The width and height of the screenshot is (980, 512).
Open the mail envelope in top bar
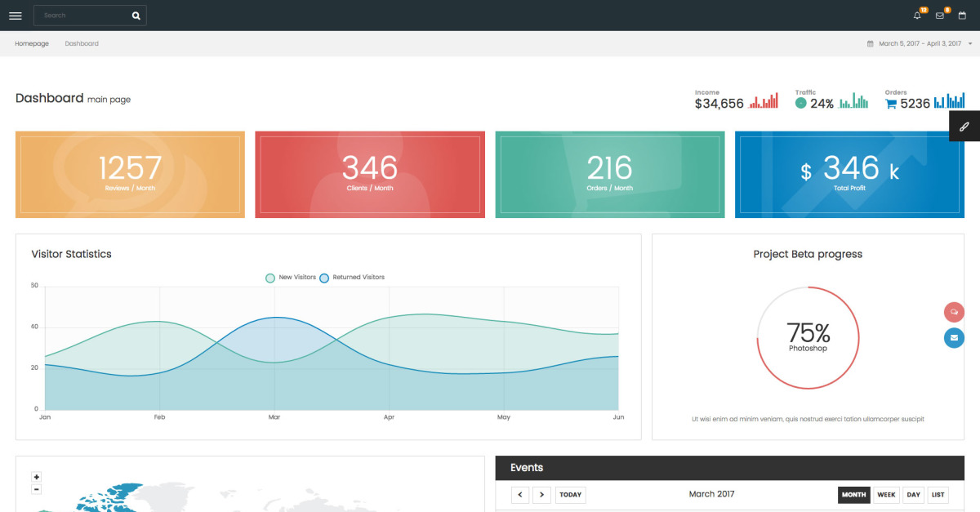(x=939, y=16)
